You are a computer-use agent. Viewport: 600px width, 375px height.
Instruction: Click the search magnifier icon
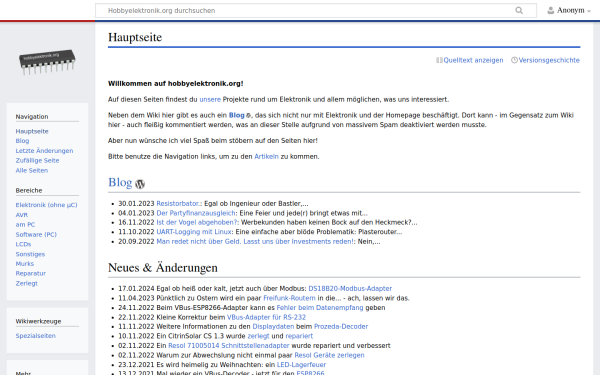pyautogui.click(x=519, y=10)
